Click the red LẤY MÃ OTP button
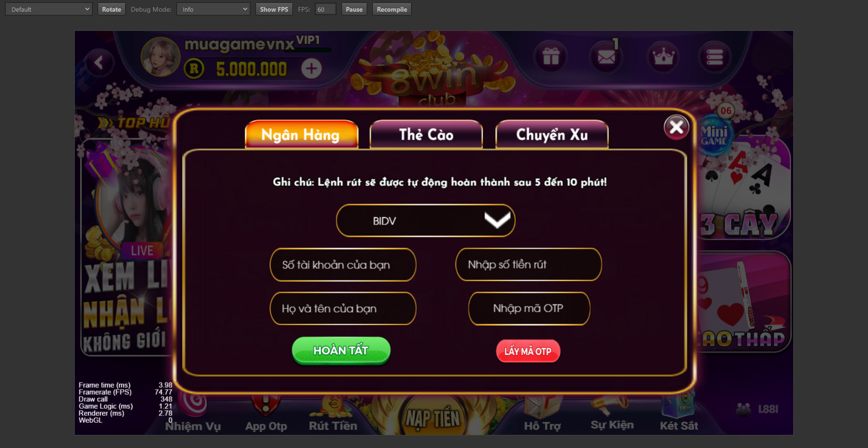Image resolution: width=868 pixels, height=448 pixels. [528, 351]
